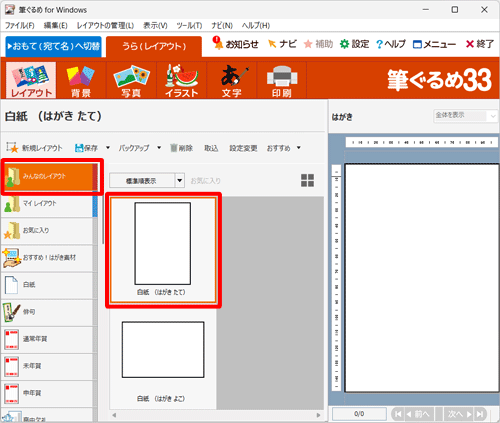500x423 pixels.
Task: Click the お気に入り filter button
Action: click(x=205, y=181)
